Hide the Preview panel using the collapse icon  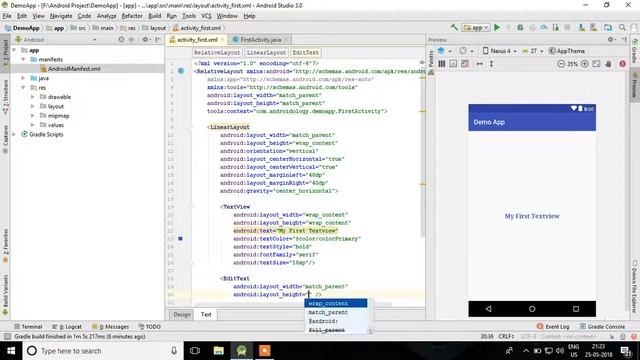tap(624, 39)
